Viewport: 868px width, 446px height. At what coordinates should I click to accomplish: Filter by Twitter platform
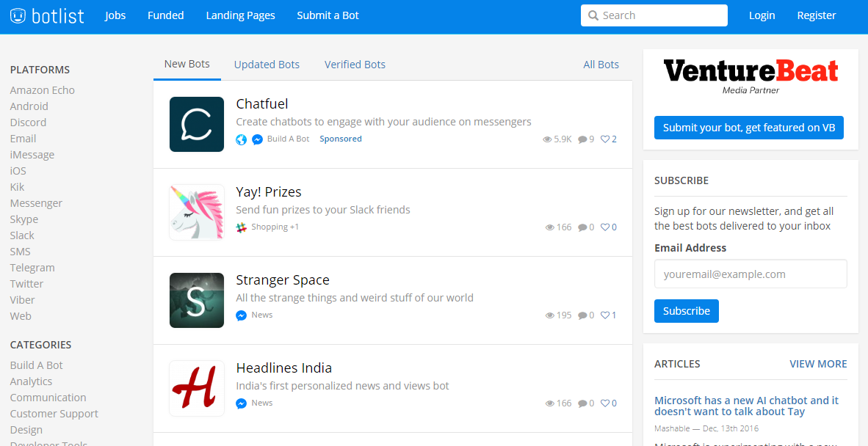point(26,284)
